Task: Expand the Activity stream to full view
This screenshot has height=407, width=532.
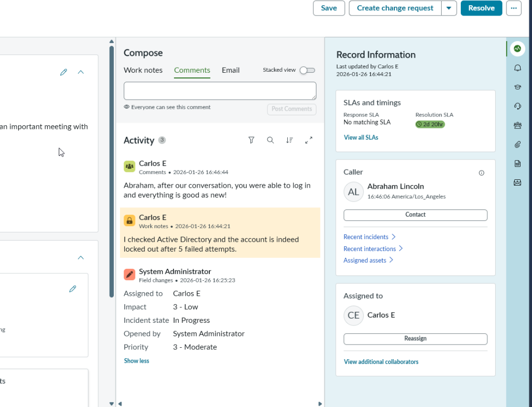Action: pos(309,140)
